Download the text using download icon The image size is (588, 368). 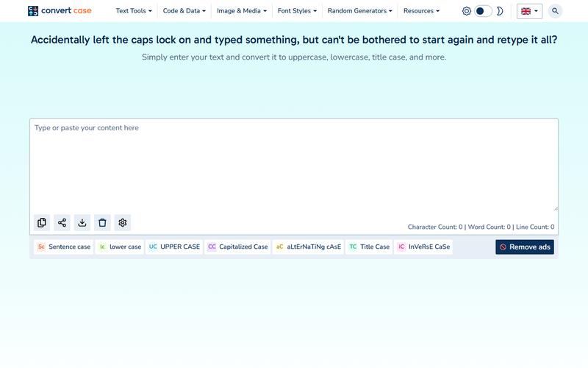pyautogui.click(x=82, y=223)
